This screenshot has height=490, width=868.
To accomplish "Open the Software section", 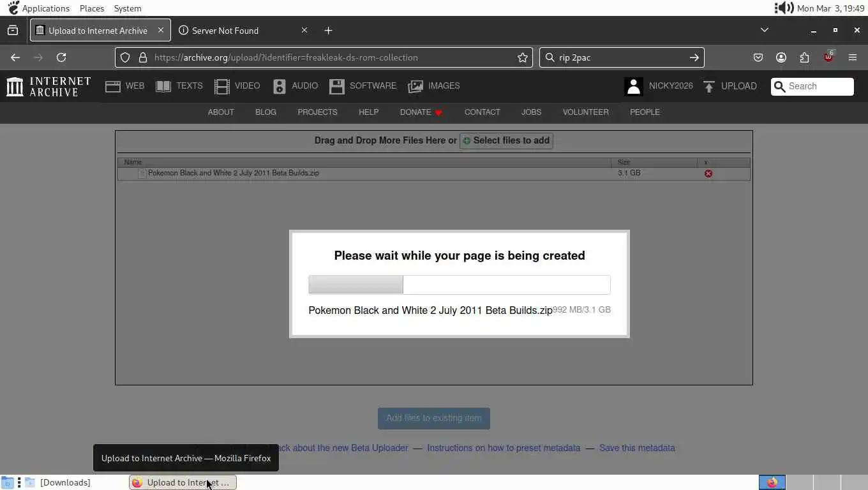I will 363,86.
